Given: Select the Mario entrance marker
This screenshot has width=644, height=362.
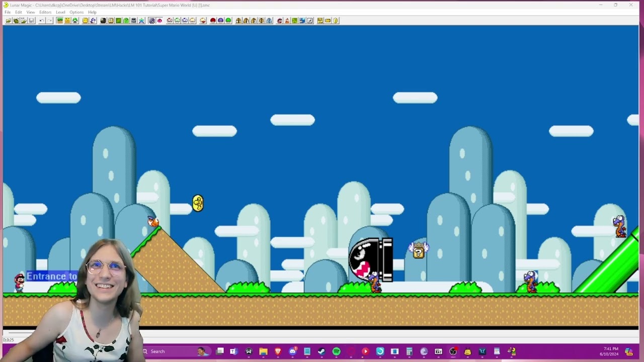Looking at the screenshot, I should coord(19,282).
